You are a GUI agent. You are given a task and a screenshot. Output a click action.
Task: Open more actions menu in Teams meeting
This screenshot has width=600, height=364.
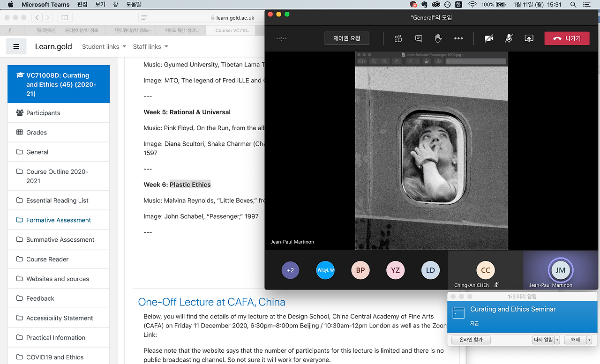[x=458, y=38]
